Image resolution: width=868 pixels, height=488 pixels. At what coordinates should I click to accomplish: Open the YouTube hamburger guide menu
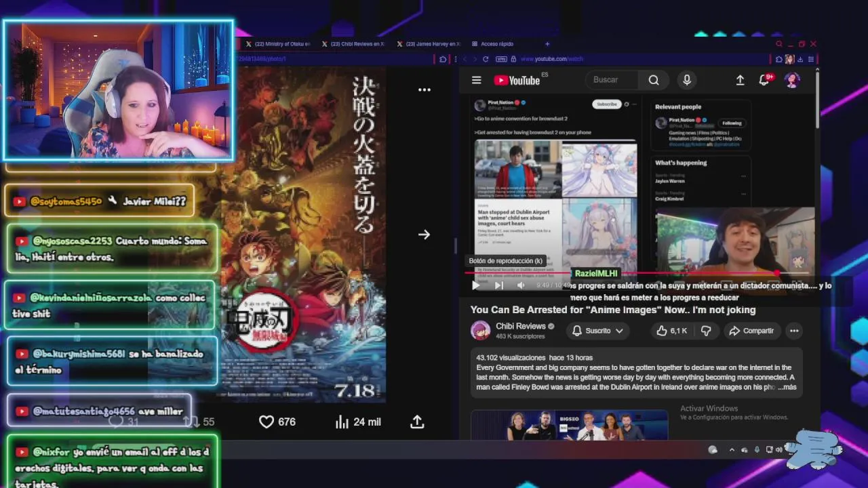(477, 80)
